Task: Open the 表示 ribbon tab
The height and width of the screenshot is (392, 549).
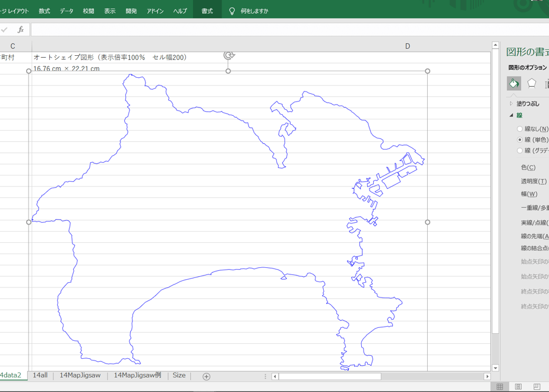Action: (x=109, y=11)
